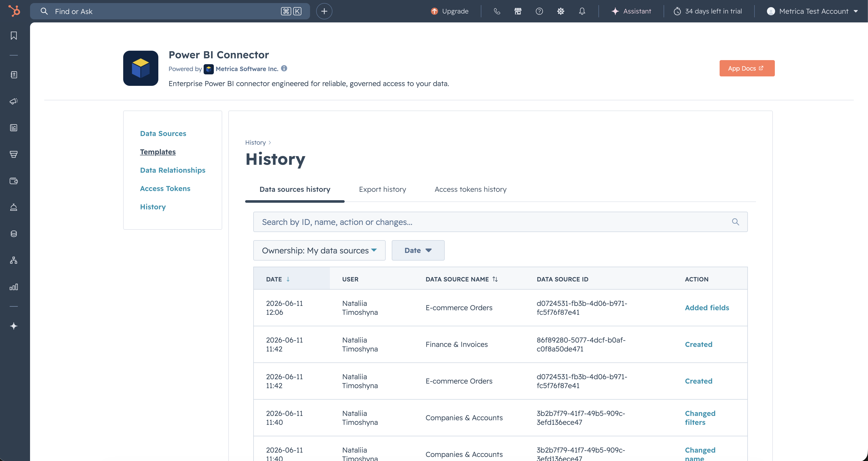Click the USER column header

tap(350, 279)
